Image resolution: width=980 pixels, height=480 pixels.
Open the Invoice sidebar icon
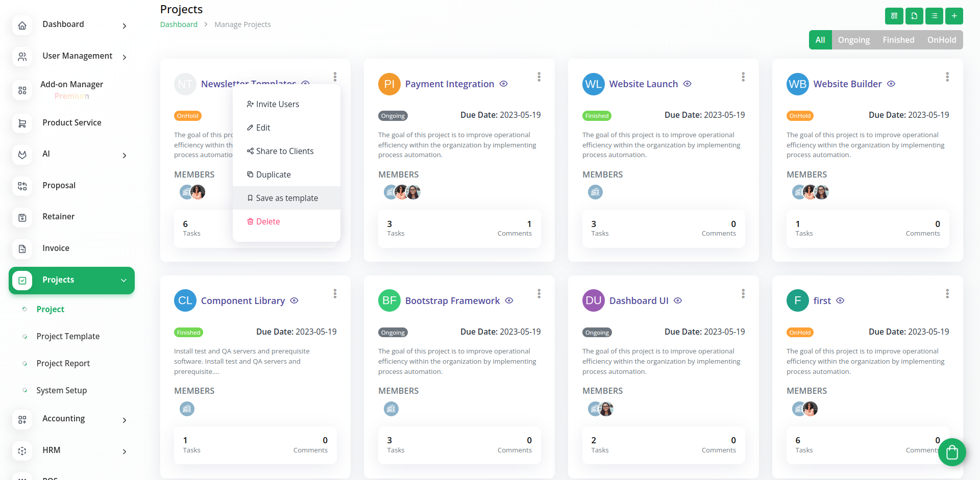pos(22,248)
